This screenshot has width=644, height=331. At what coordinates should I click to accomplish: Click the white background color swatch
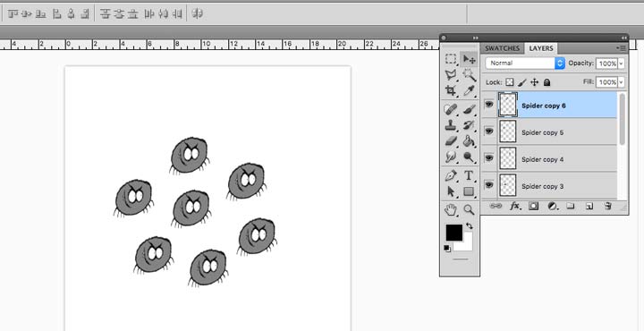467,245
